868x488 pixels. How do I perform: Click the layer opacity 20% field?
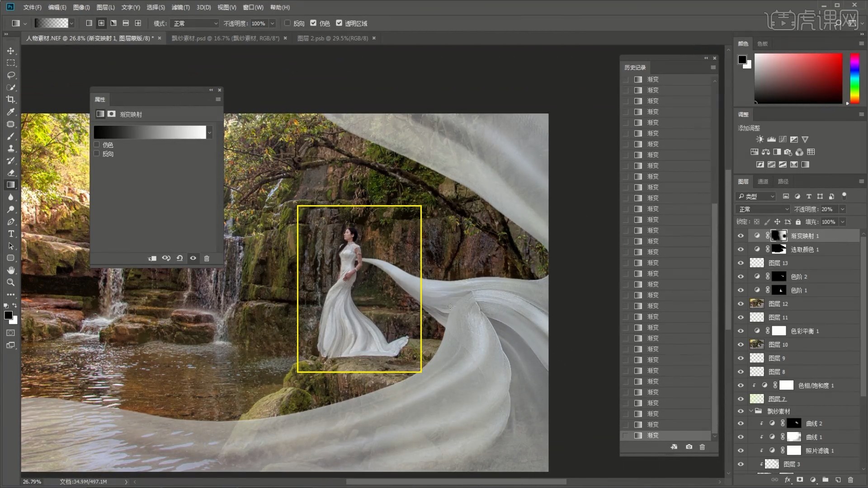[827, 209]
